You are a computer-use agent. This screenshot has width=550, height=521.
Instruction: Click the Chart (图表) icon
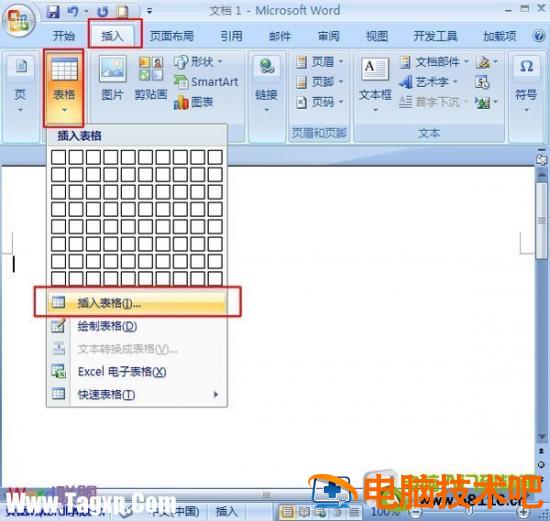coord(194,102)
